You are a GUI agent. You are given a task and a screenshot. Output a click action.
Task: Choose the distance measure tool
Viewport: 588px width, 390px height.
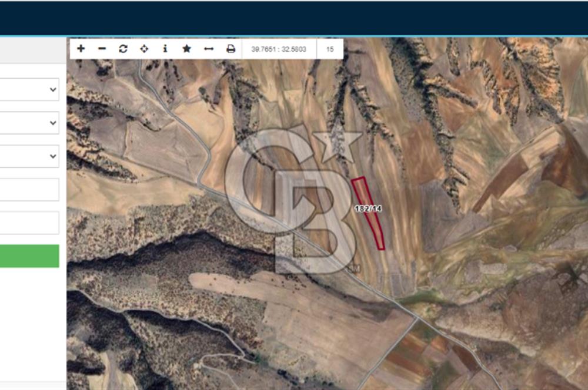209,49
